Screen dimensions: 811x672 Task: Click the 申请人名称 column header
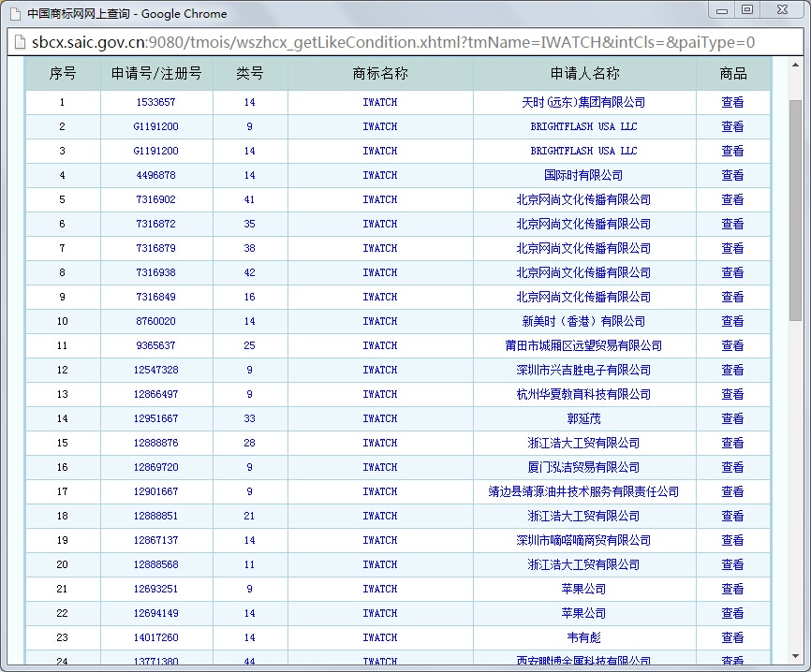584,73
